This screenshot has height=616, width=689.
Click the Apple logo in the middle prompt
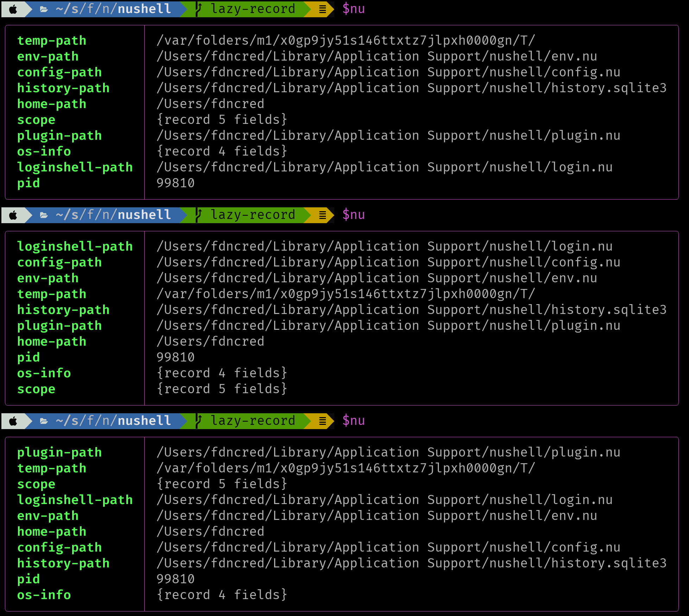13,215
